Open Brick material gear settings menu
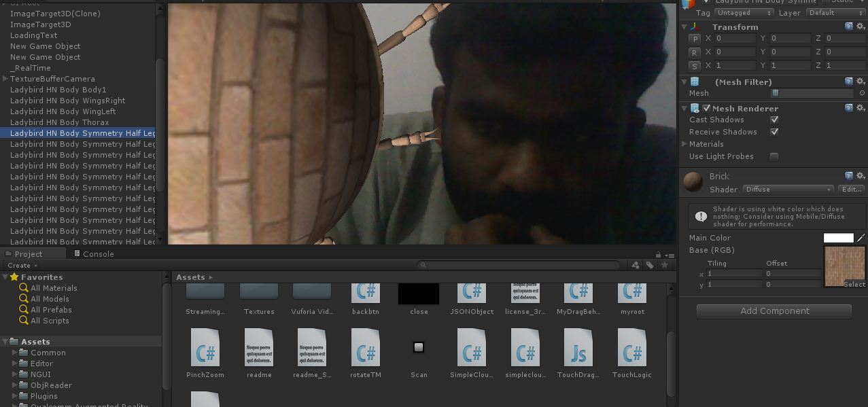Screen dimensions: 868x407 pyautogui.click(x=861, y=176)
